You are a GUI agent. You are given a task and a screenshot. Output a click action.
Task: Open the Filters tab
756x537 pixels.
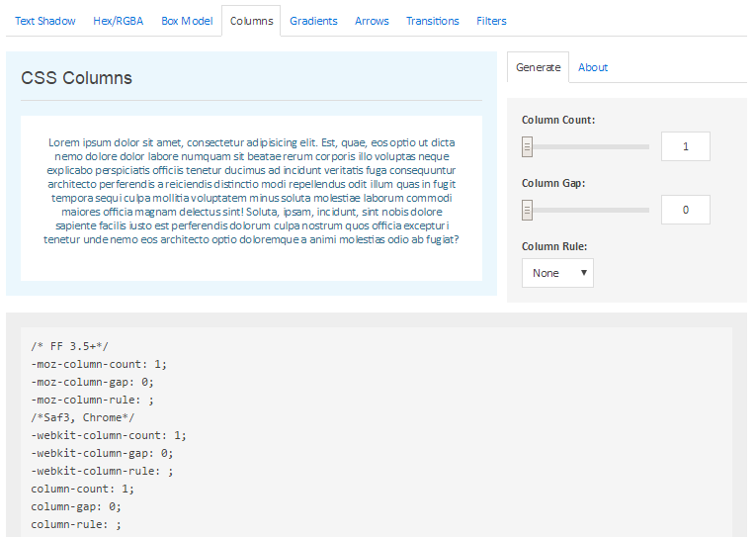tap(491, 21)
